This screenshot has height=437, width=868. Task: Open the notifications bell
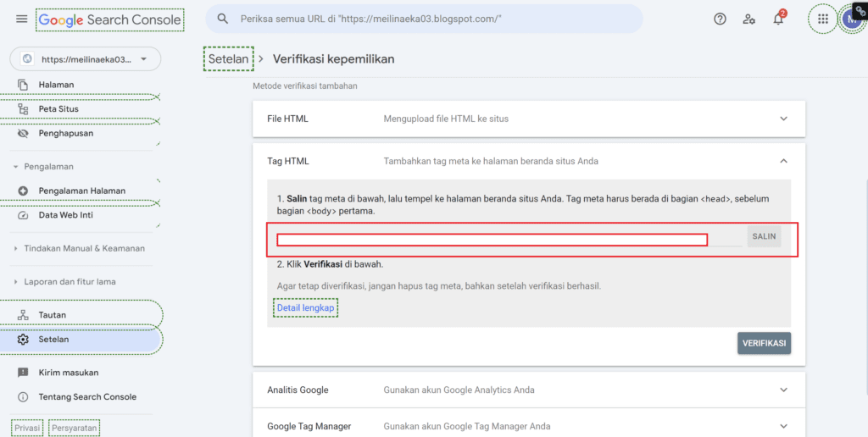[778, 19]
